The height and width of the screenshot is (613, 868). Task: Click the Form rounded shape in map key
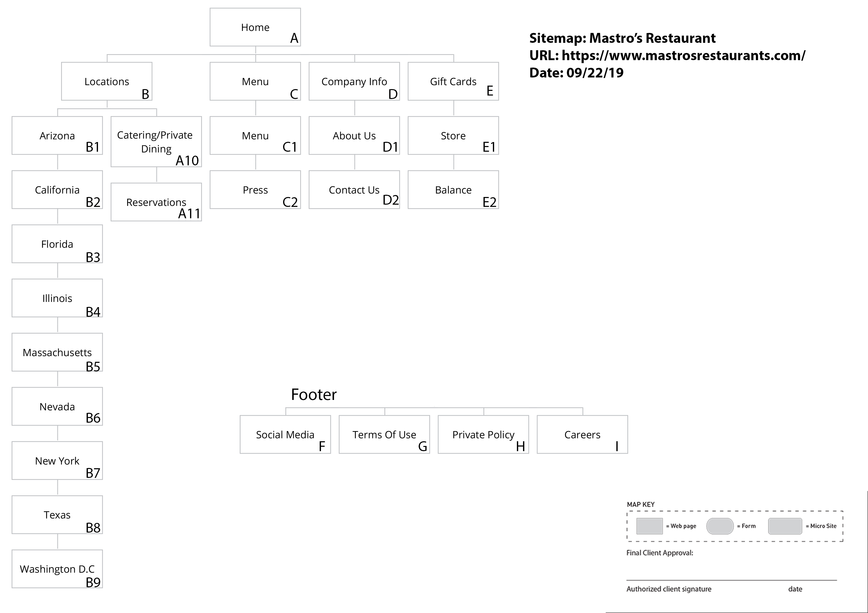(x=720, y=526)
